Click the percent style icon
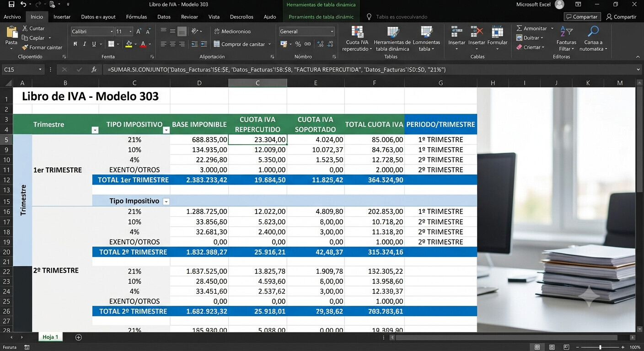 click(x=298, y=44)
